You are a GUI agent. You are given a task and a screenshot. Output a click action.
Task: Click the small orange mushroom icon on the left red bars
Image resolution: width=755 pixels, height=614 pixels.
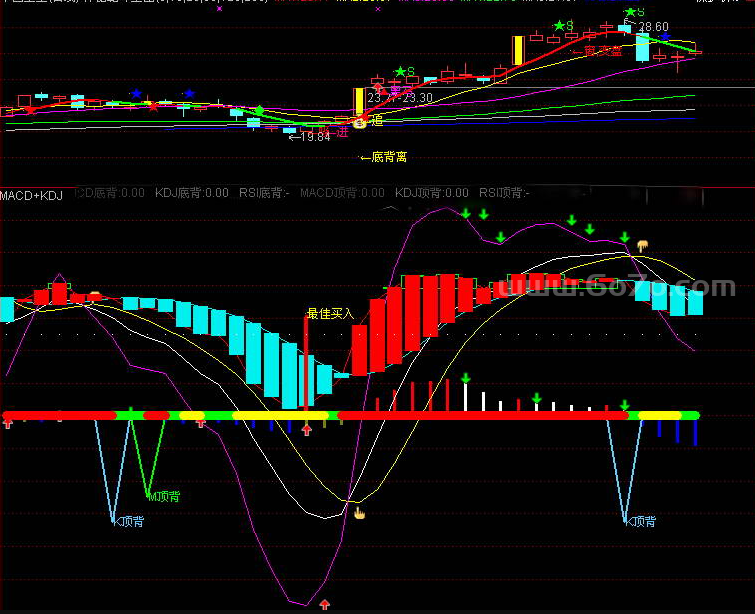95,294
